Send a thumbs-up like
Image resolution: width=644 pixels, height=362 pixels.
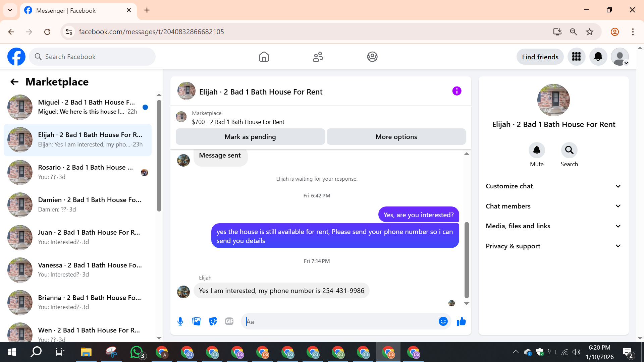point(461,321)
